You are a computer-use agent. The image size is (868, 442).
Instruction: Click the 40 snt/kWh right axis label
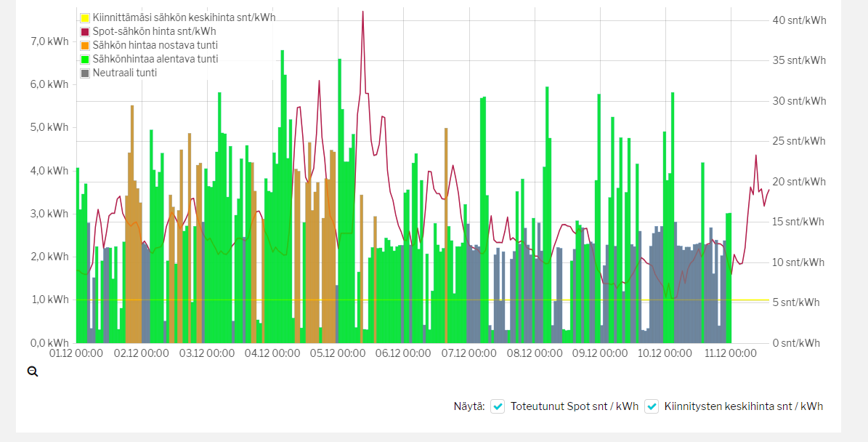pos(798,20)
